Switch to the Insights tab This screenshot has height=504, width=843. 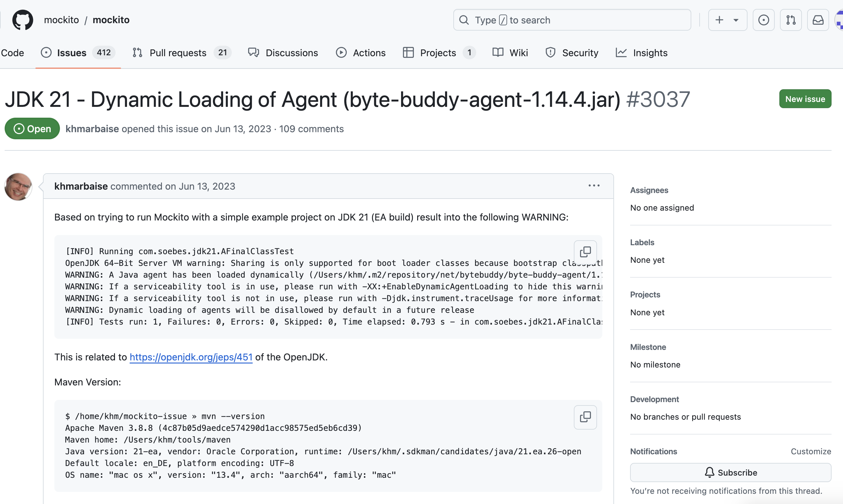coord(642,52)
